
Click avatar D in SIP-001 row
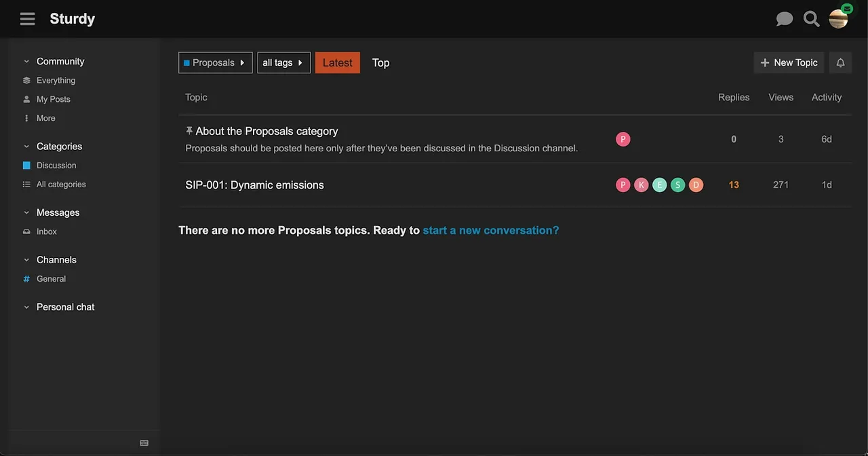pos(696,185)
